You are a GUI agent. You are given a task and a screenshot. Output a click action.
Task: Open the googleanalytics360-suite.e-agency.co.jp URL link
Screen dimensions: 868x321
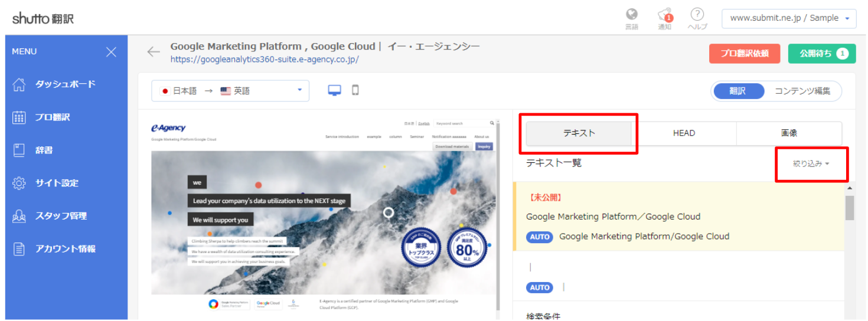point(264,59)
